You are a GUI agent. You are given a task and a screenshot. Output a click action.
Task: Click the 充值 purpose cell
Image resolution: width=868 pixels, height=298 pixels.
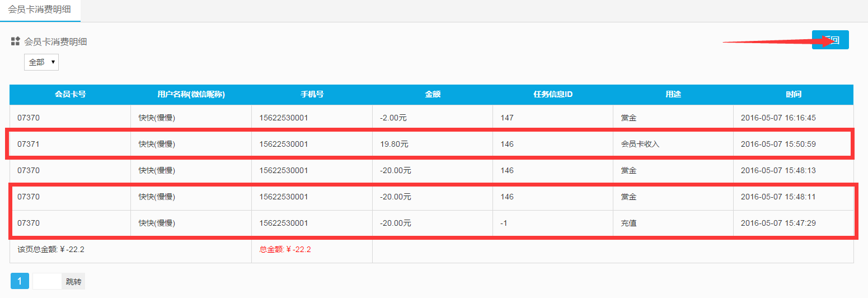pyautogui.click(x=628, y=223)
